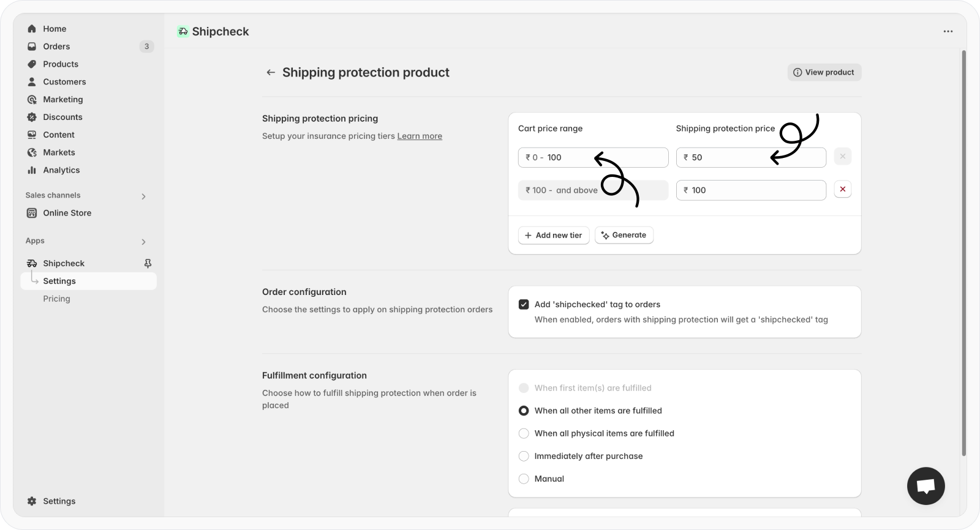Click the page vertical scrollbar
This screenshot has height=530, width=980.
[x=963, y=253]
